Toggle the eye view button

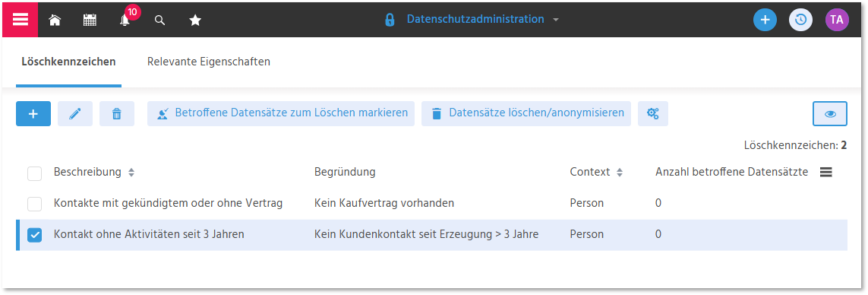tap(830, 114)
